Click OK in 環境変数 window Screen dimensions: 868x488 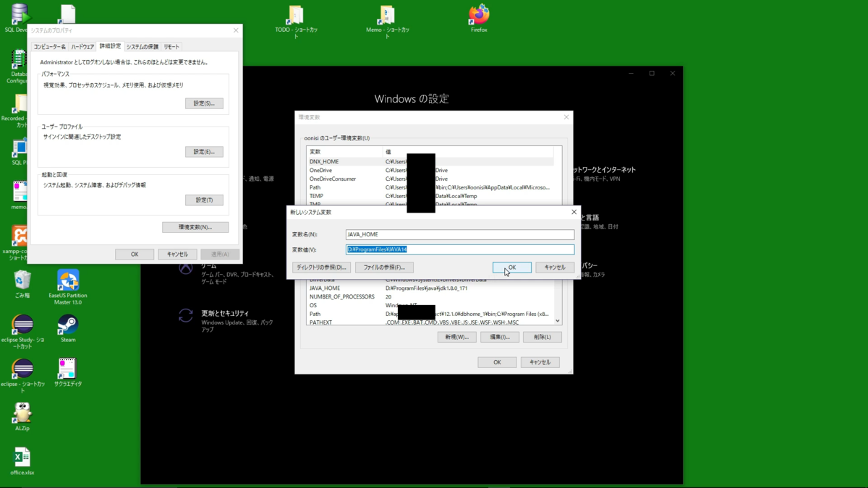tap(497, 362)
